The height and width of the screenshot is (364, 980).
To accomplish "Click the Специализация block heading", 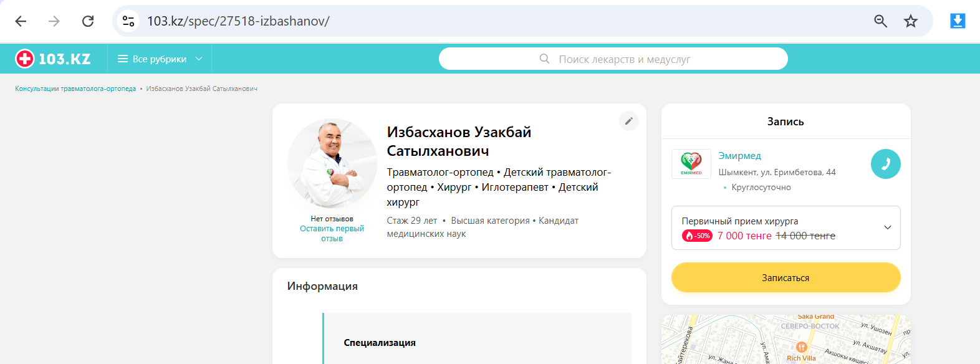I will [380, 343].
